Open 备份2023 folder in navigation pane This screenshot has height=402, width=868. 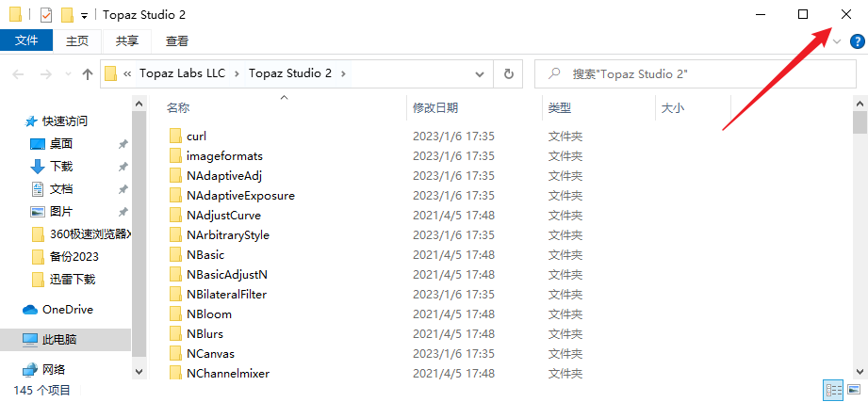click(74, 257)
